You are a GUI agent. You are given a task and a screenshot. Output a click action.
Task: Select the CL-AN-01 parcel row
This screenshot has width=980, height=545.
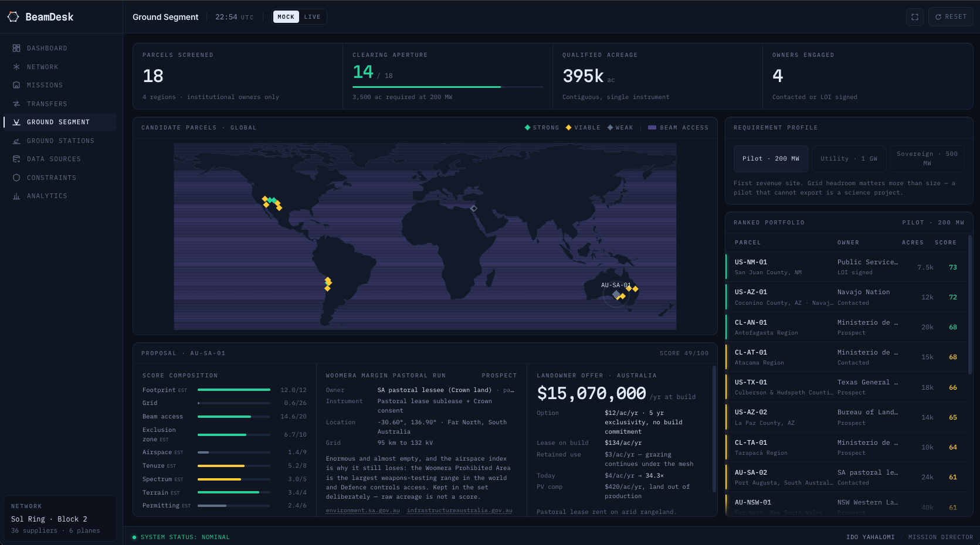[846, 328]
